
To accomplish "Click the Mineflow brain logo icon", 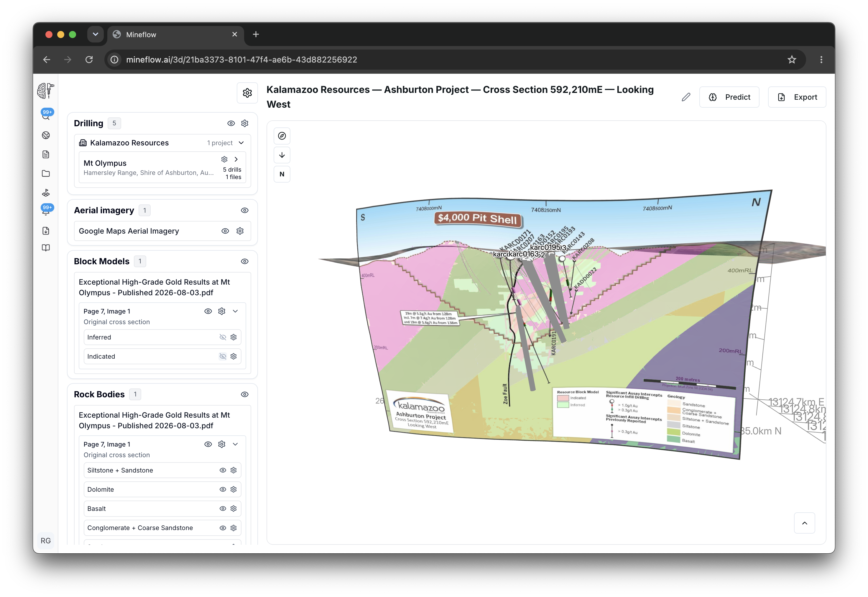I will click(46, 91).
